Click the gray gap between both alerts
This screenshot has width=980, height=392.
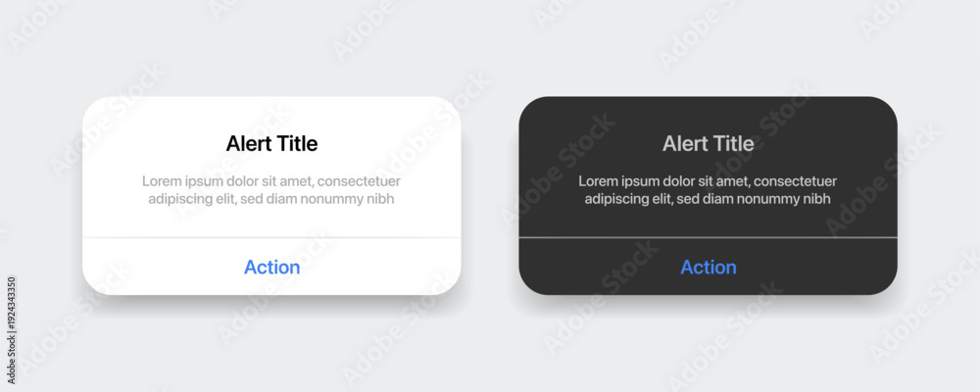pos(490,196)
